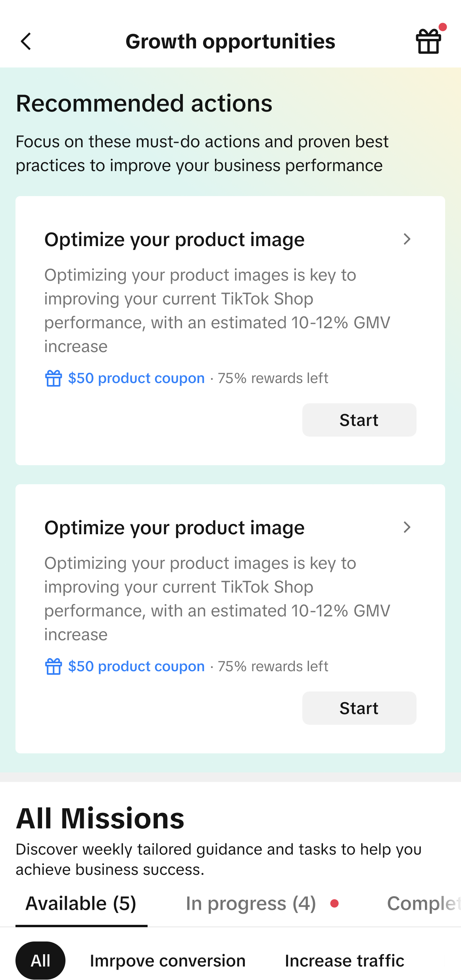Tap the Growth opportunities page title
461x980 pixels.
click(230, 41)
